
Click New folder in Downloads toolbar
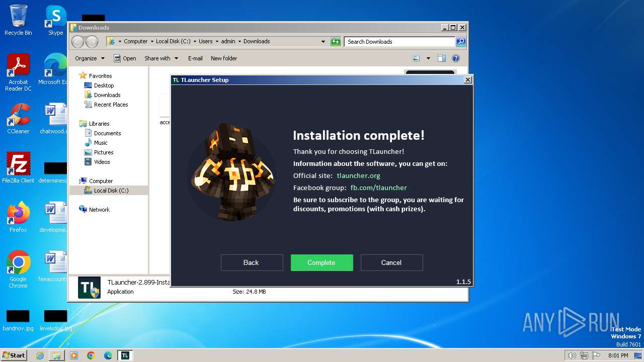[x=224, y=58]
